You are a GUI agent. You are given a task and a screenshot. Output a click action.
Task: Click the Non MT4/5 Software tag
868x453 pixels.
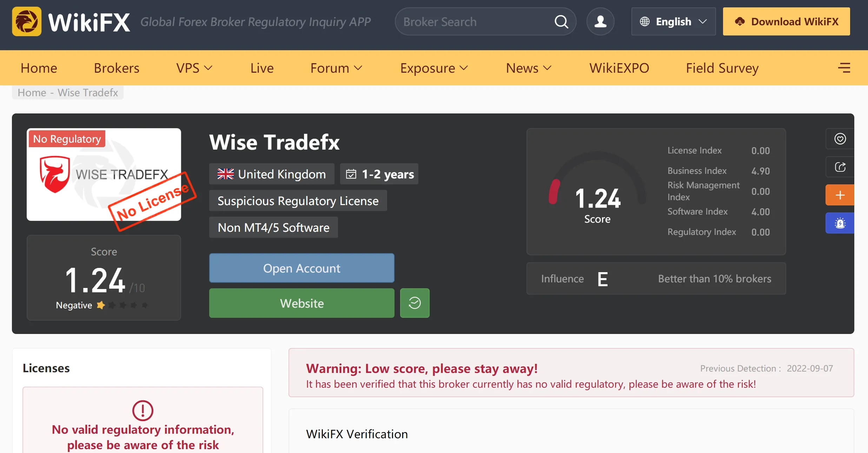coord(273,227)
